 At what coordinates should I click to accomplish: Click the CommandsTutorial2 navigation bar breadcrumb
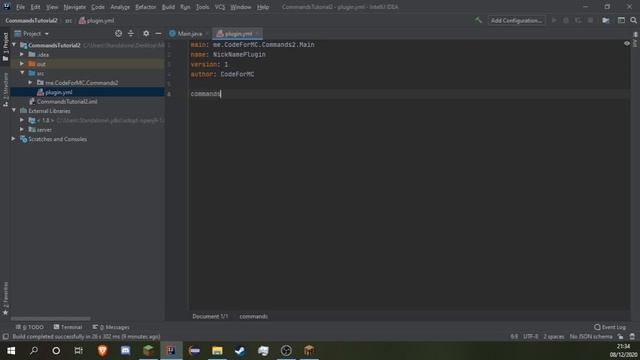click(31, 20)
